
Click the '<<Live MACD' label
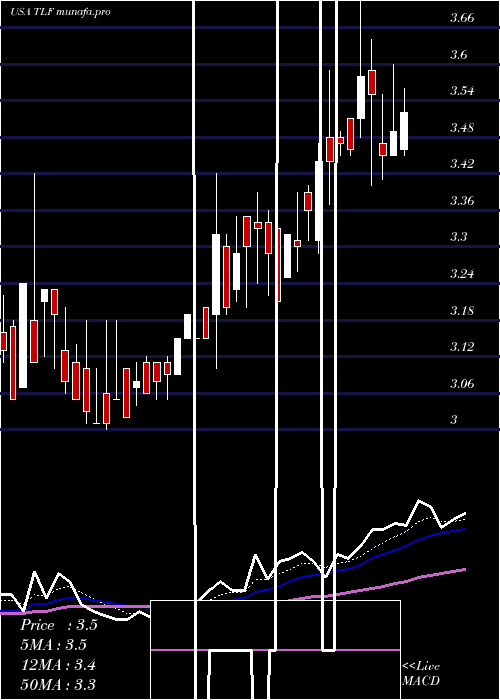click(x=421, y=674)
